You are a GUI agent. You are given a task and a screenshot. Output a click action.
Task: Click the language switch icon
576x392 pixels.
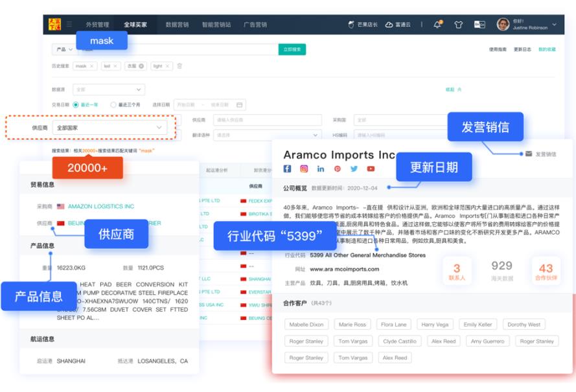pyautogui.click(x=479, y=25)
